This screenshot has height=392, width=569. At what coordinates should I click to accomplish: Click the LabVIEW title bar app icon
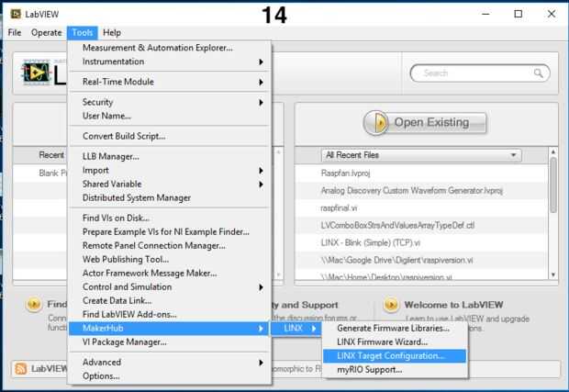(16, 14)
